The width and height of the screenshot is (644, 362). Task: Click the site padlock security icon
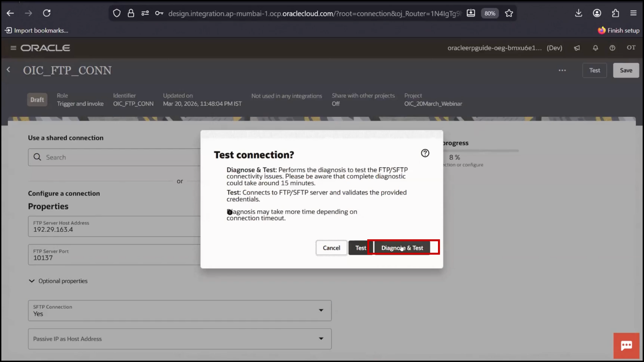pyautogui.click(x=131, y=13)
